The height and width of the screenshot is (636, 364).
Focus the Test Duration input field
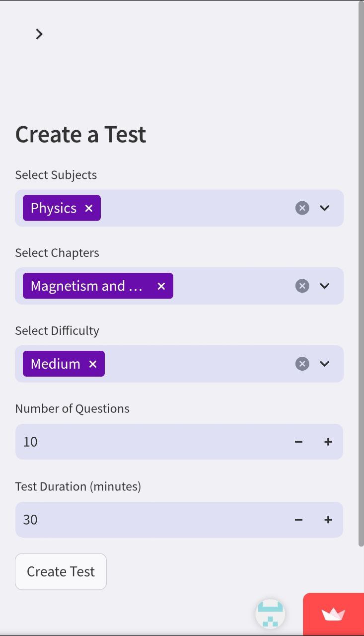(149, 520)
